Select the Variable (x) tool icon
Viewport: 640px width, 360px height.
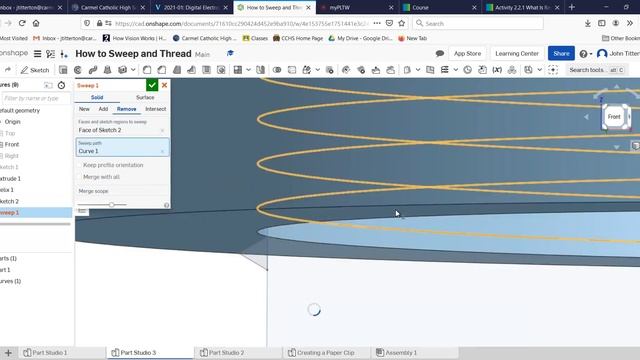[x=497, y=70]
